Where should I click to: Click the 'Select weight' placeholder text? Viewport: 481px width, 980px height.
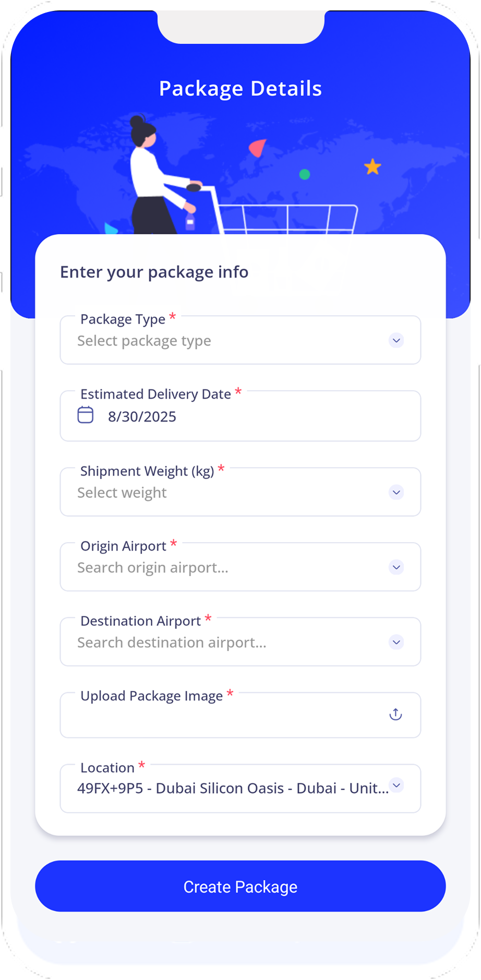pos(122,493)
